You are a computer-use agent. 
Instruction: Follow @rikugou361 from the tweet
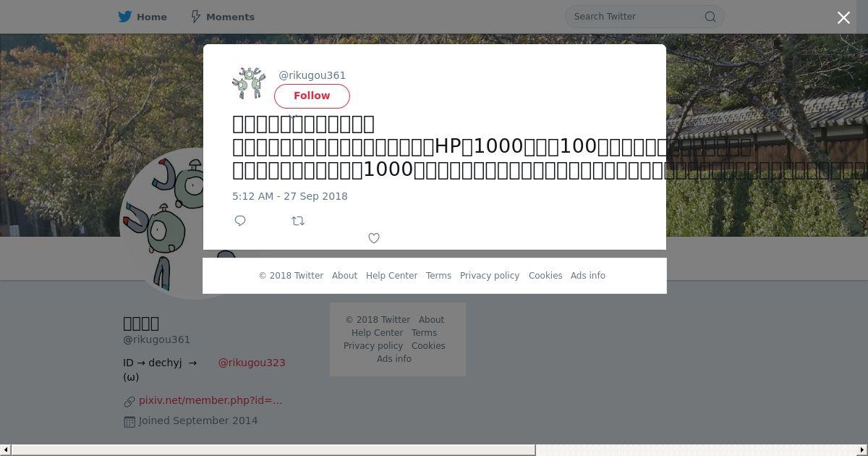312,96
